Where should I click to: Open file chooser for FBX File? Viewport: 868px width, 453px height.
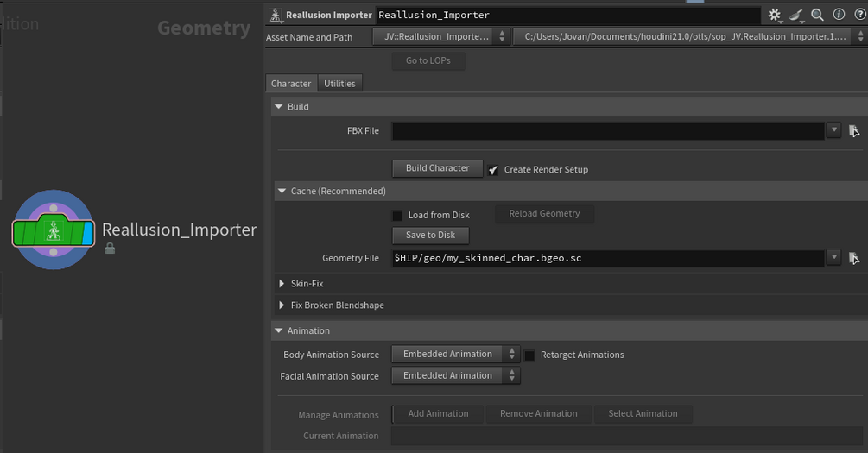[854, 131]
